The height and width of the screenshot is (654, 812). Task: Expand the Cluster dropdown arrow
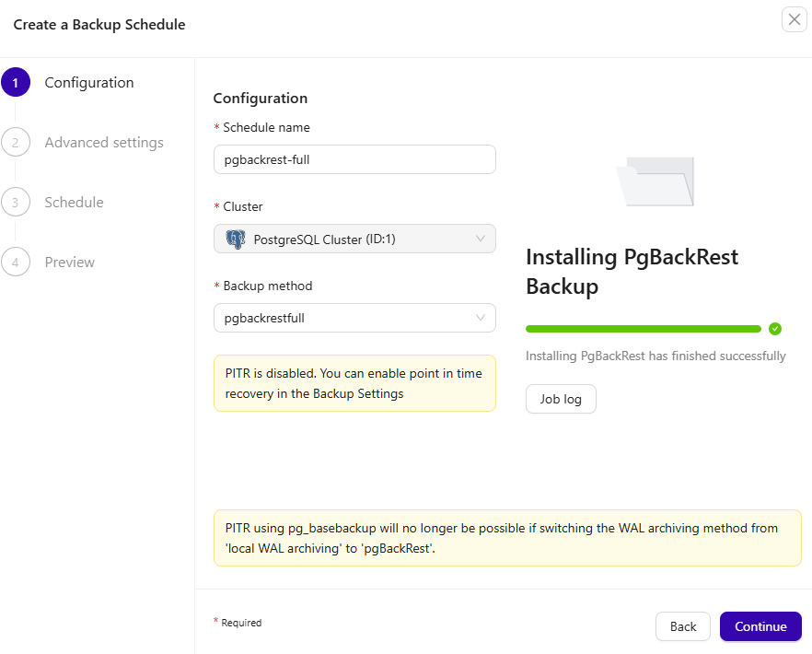coord(481,239)
